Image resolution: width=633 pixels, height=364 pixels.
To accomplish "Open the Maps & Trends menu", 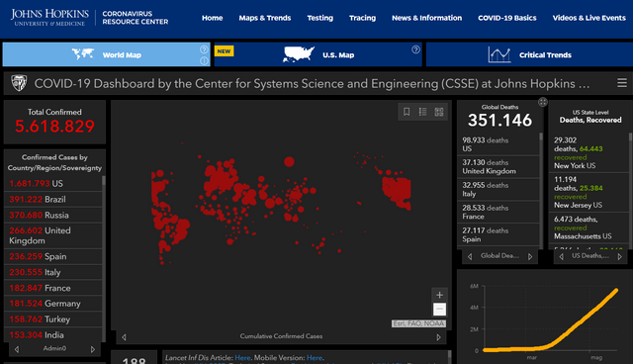I will tap(265, 18).
